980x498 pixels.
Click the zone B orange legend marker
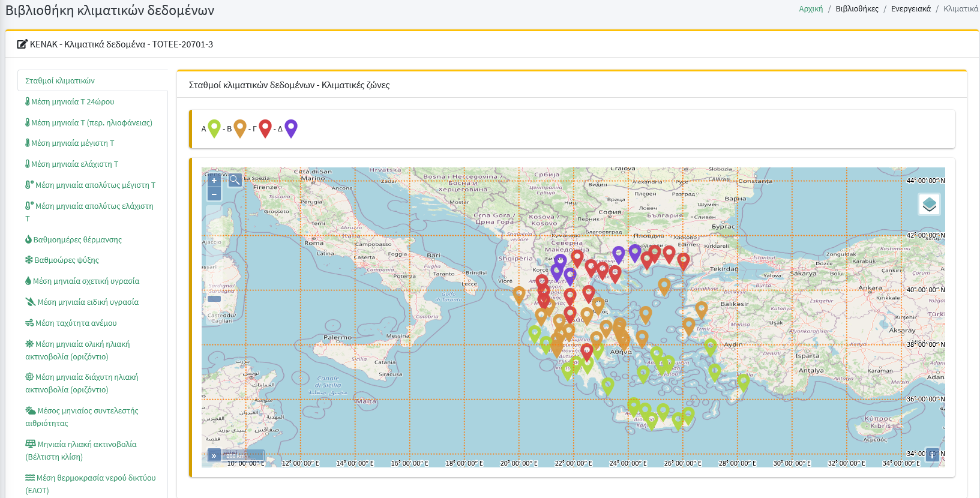coord(240,128)
